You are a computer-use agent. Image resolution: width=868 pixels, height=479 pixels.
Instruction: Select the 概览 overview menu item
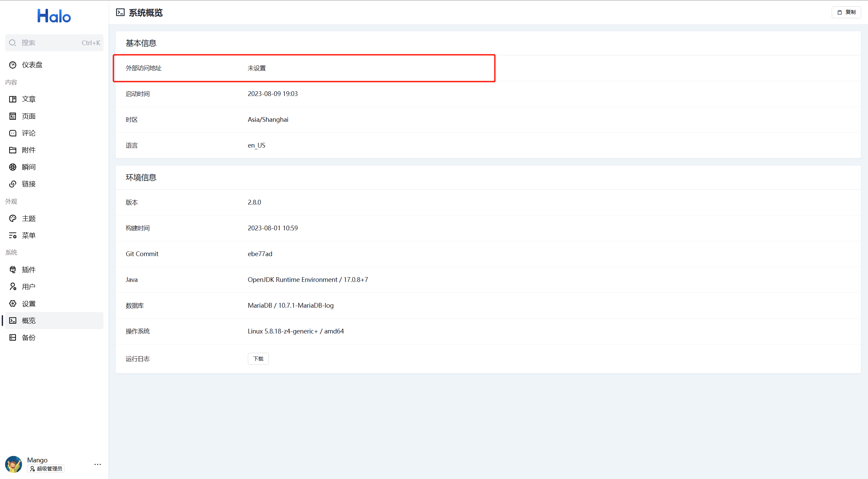[29, 321]
